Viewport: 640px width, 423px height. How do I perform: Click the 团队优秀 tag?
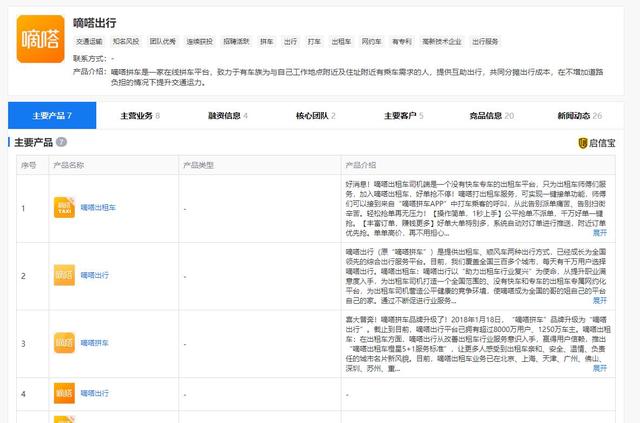tap(162, 41)
